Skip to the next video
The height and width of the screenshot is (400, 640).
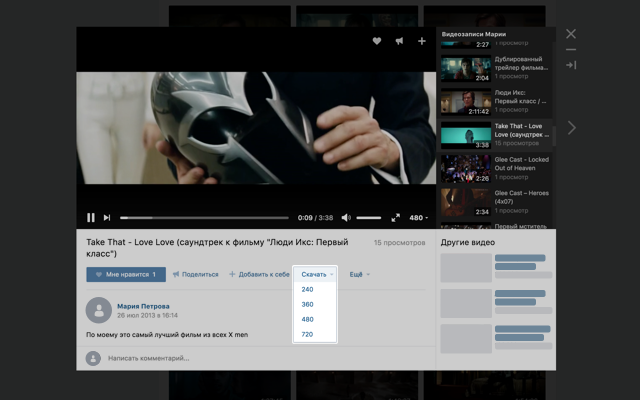pyautogui.click(x=107, y=218)
